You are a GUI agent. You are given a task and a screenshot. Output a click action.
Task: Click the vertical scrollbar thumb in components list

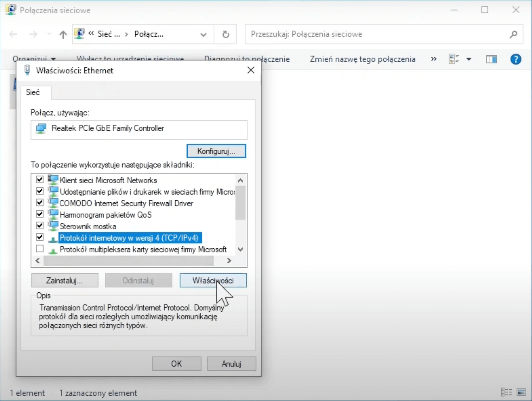[240, 203]
